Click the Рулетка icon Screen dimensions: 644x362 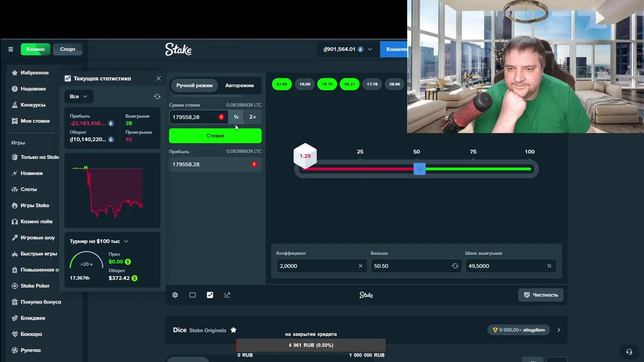pos(15,350)
